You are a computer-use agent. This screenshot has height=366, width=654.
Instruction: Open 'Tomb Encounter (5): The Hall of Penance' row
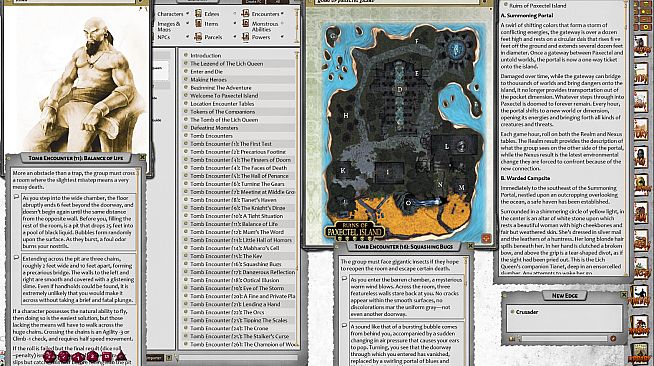coord(240,175)
